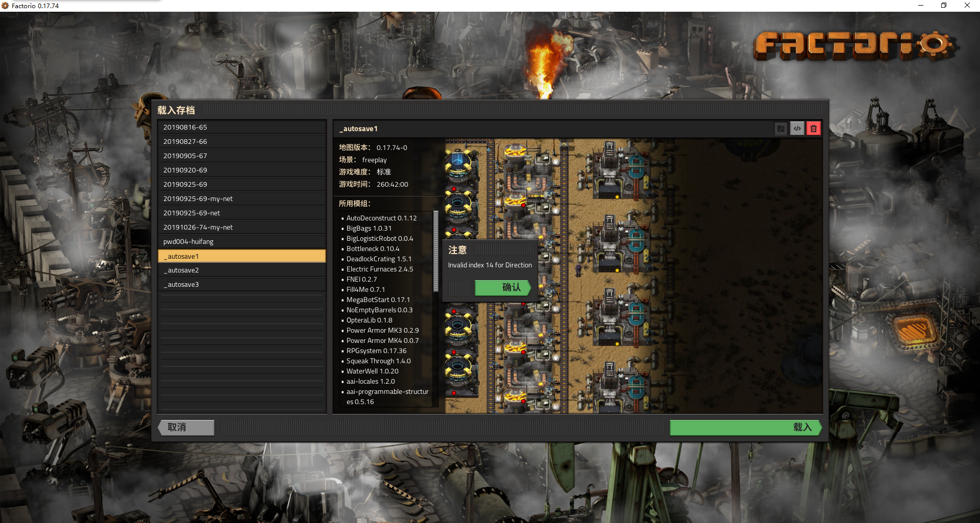Click the code brackets icon for _autosave1
Viewport: 980px width, 523px height.
click(797, 129)
